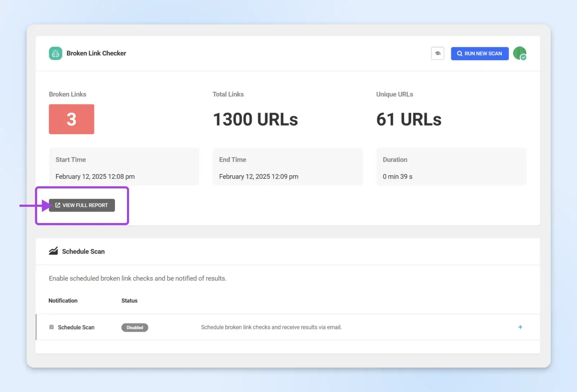The height and width of the screenshot is (392, 577).
Task: Click the calendar icon in Schedule Scan row
Action: click(52, 327)
